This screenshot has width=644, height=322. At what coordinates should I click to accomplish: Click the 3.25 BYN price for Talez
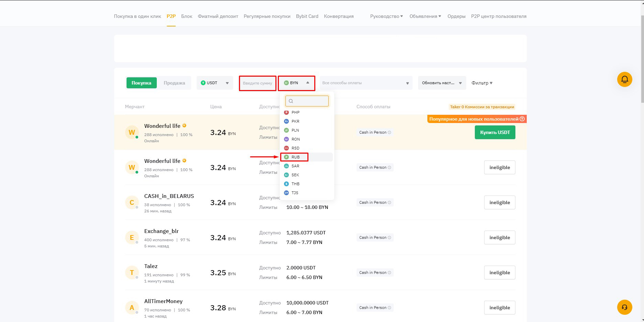coord(223,273)
